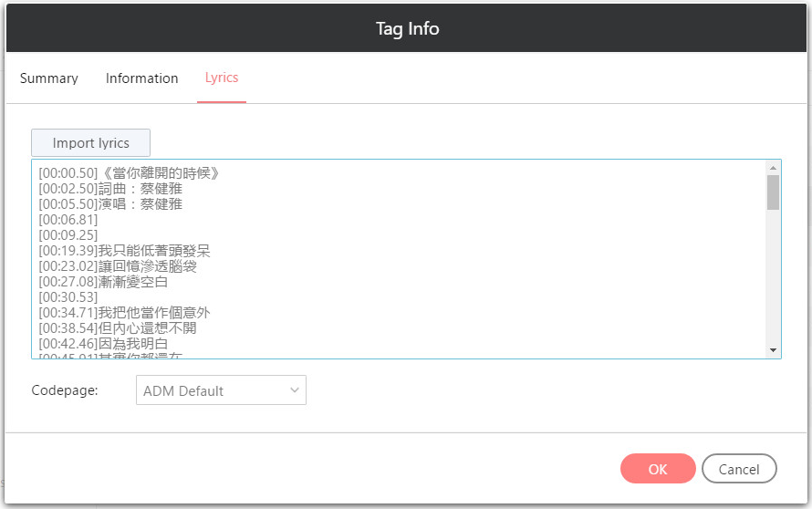812x509 pixels.
Task: Select the Lyrics tab
Action: 222,78
